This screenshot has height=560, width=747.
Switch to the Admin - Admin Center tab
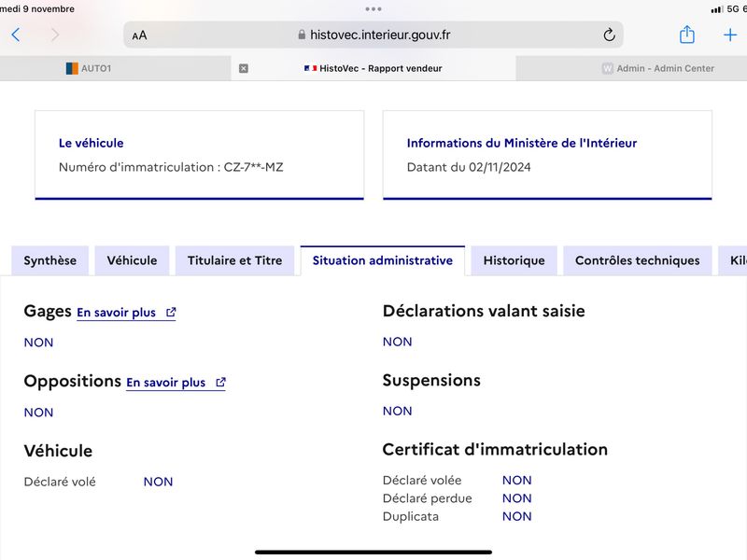click(x=631, y=68)
